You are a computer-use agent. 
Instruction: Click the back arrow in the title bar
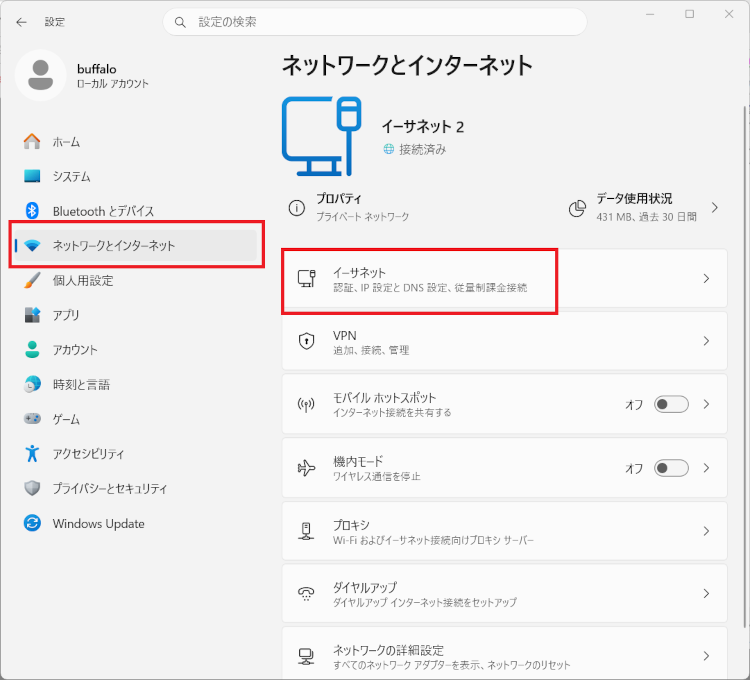22,22
